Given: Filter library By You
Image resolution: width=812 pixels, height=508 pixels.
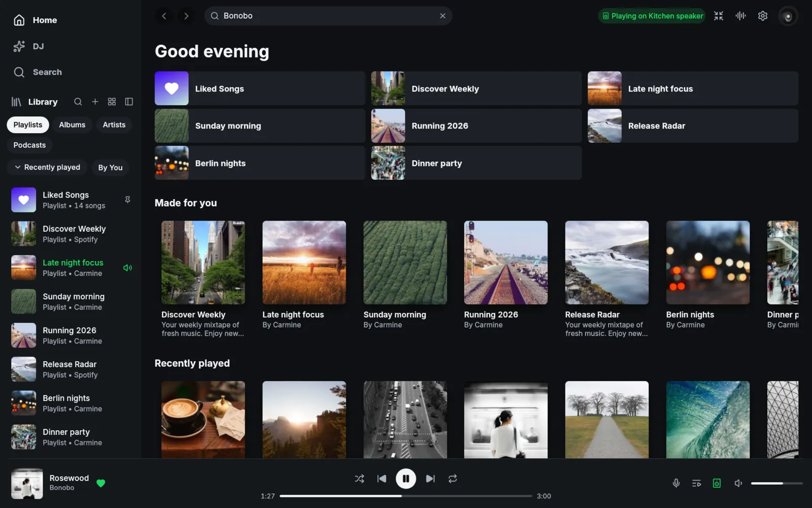Looking at the screenshot, I should tap(110, 167).
